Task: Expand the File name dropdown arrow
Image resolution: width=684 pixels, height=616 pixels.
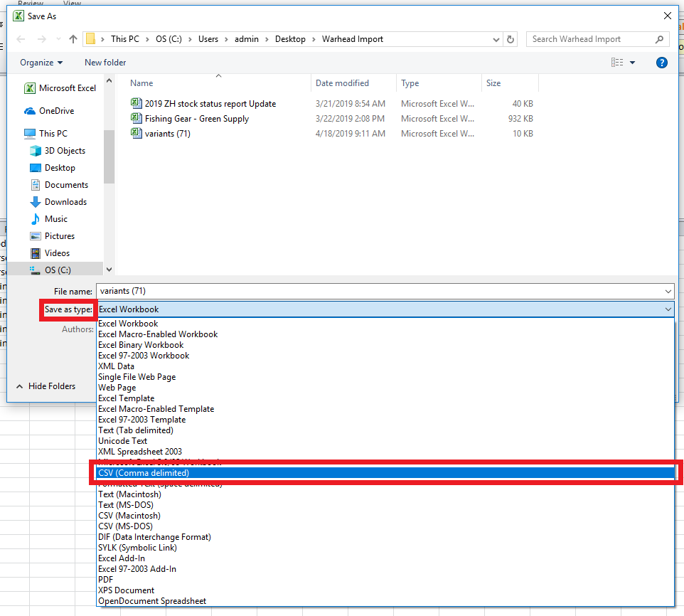Action: [668, 291]
